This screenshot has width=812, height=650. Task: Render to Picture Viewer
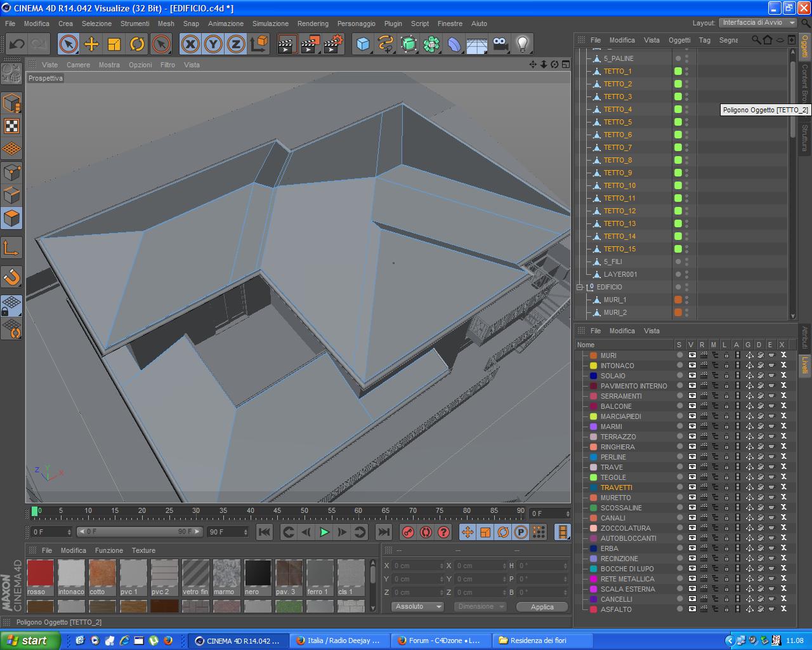pyautogui.click(x=310, y=44)
